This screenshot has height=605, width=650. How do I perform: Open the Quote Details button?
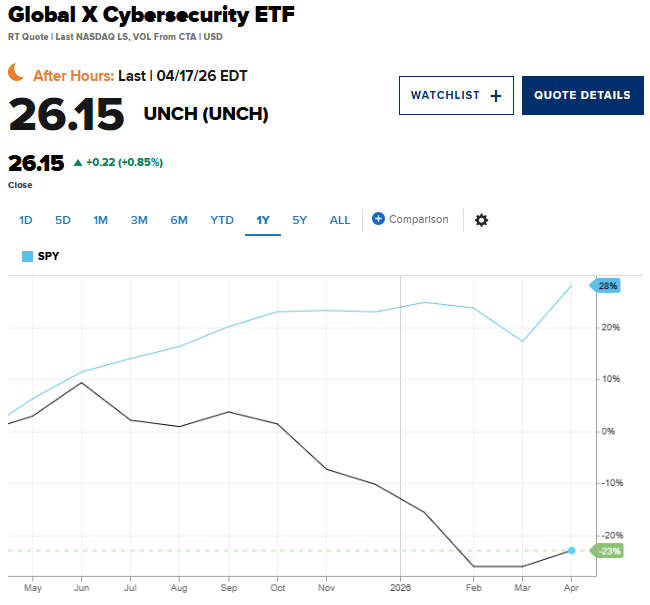click(x=582, y=96)
